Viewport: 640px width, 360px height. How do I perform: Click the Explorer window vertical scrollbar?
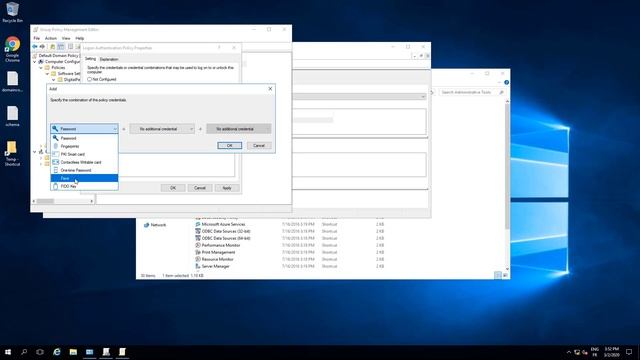507,167
